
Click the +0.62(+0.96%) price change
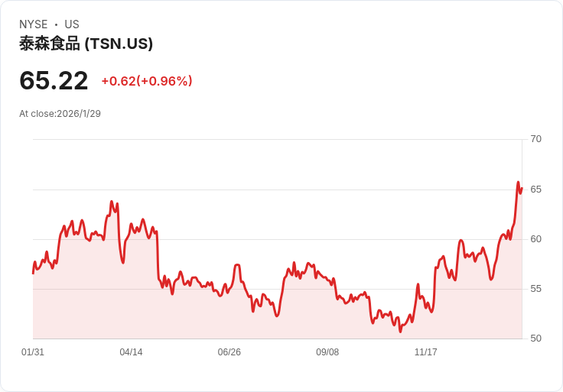(x=147, y=81)
